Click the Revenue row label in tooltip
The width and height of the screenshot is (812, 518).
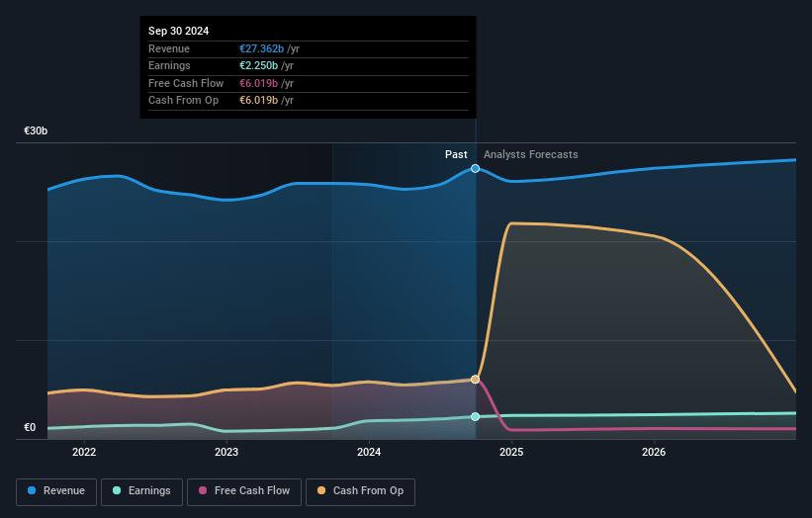[169, 48]
